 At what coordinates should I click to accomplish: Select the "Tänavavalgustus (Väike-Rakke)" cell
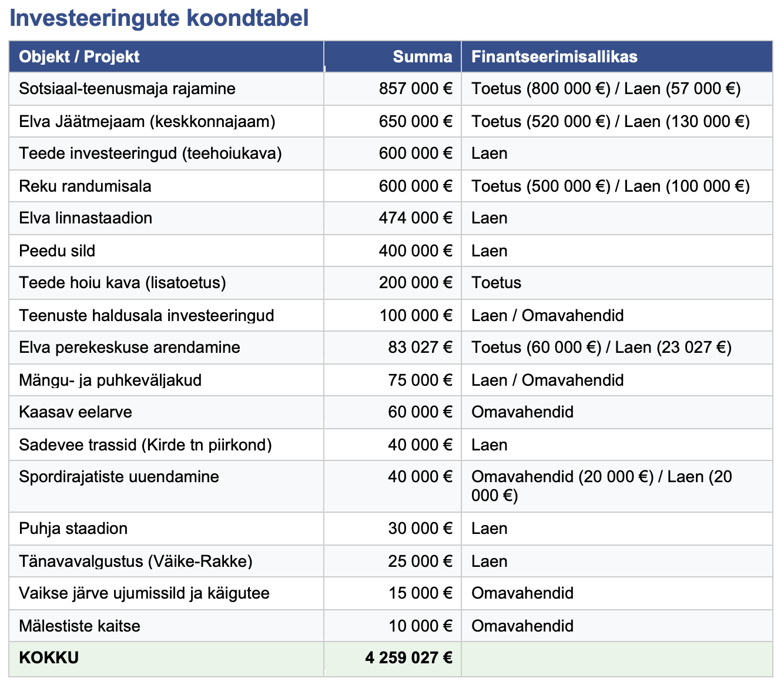pos(136,562)
